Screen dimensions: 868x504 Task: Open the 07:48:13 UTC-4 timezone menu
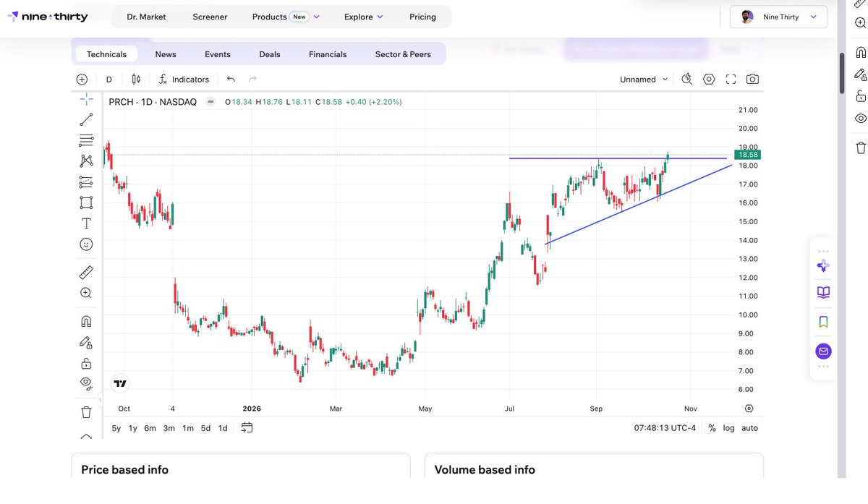click(665, 428)
